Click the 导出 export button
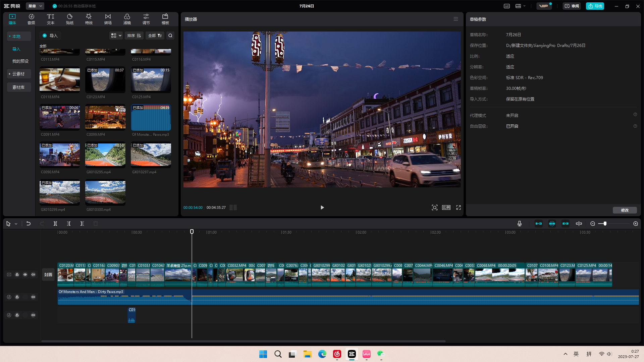644x362 pixels. pyautogui.click(x=595, y=6)
